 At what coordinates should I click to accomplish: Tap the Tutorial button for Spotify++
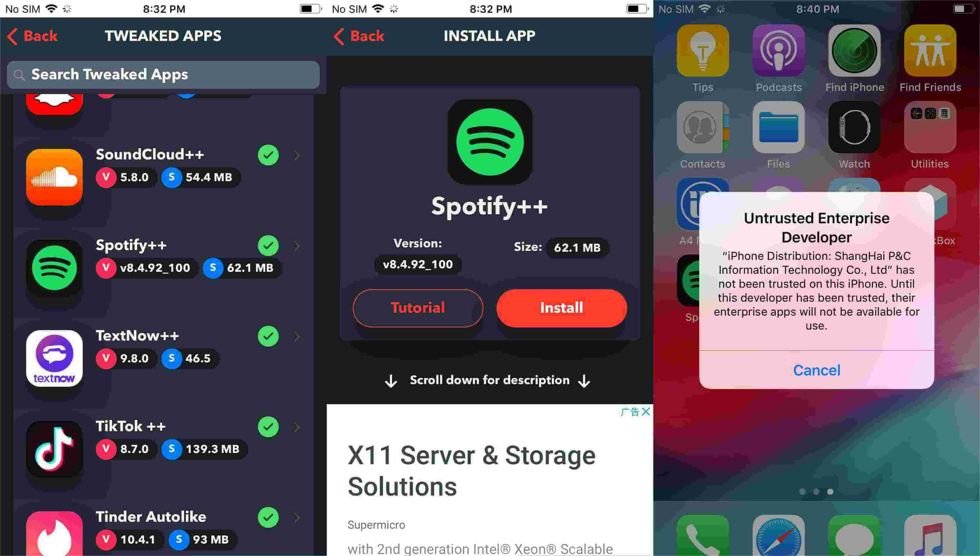tap(417, 308)
